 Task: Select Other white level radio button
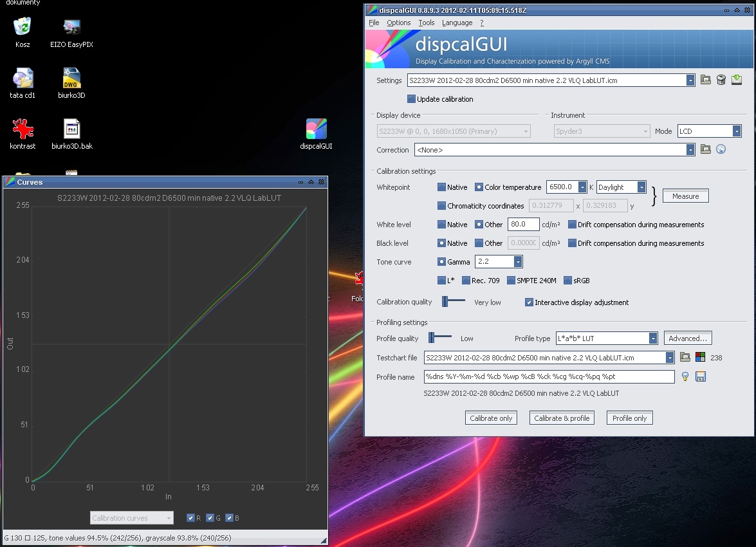click(x=479, y=225)
